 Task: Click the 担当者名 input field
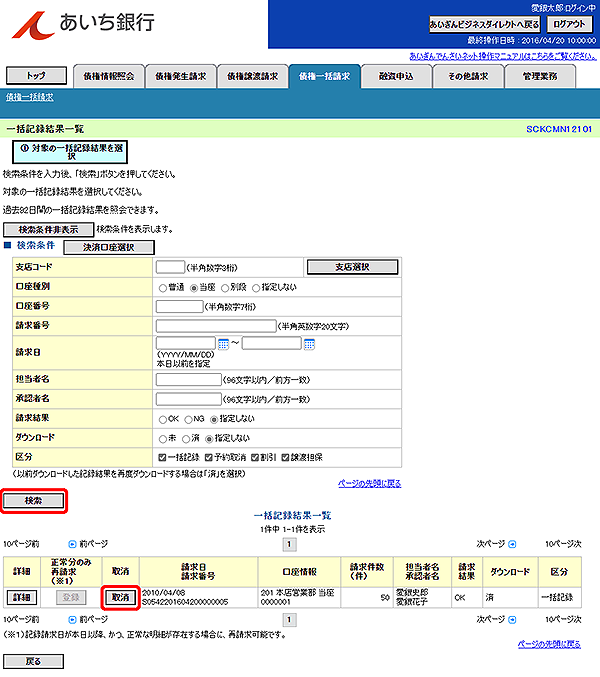(189, 380)
